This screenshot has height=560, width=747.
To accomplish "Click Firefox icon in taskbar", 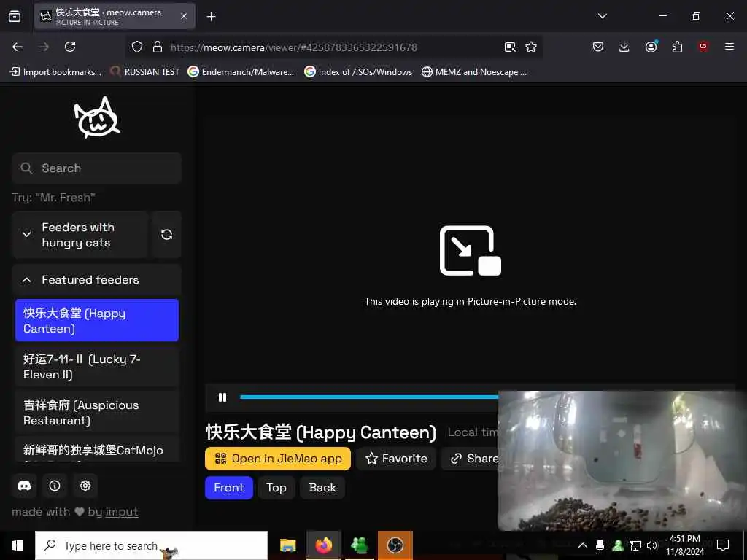I will [x=323, y=545].
